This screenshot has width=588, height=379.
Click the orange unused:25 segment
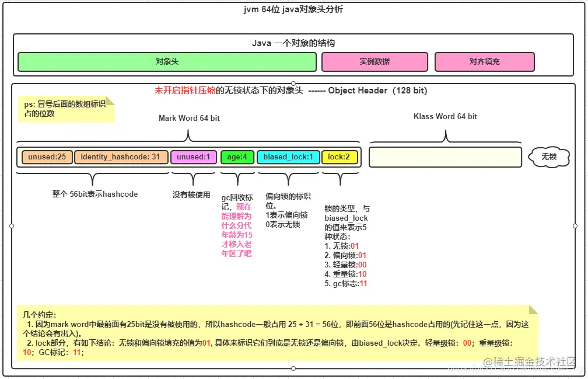point(46,157)
